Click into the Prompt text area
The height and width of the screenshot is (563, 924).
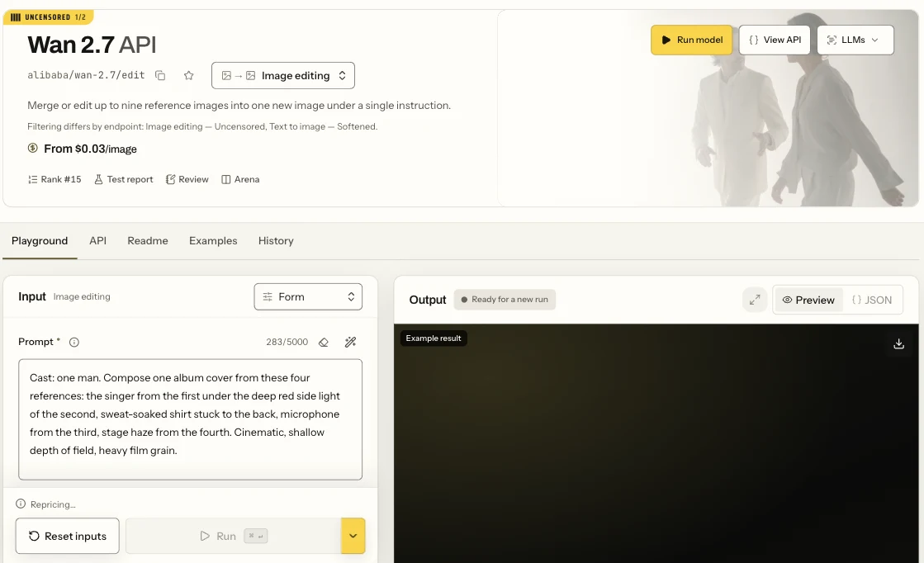click(x=191, y=419)
